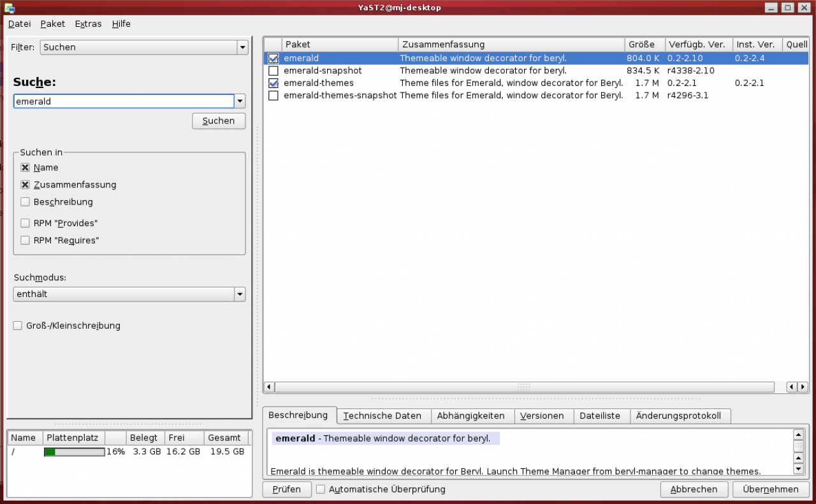This screenshot has height=504, width=816.
Task: Enable Automatische Überprüfung
Action: coord(321,489)
